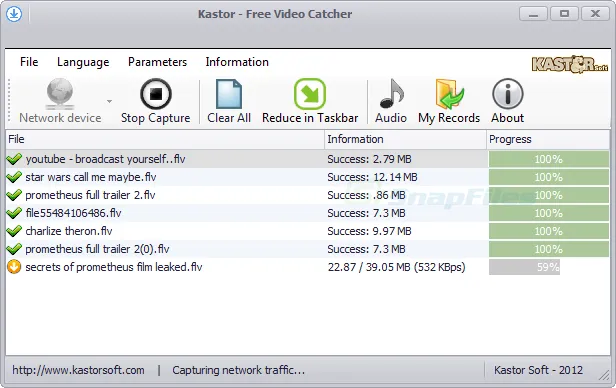Open My Records folder icon
The height and width of the screenshot is (388, 616).
pos(449,94)
